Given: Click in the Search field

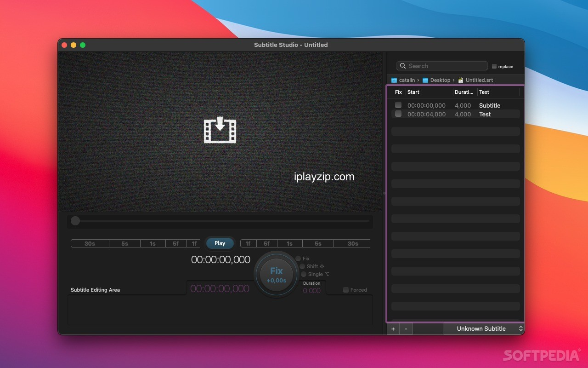Looking at the screenshot, I should click(x=442, y=66).
